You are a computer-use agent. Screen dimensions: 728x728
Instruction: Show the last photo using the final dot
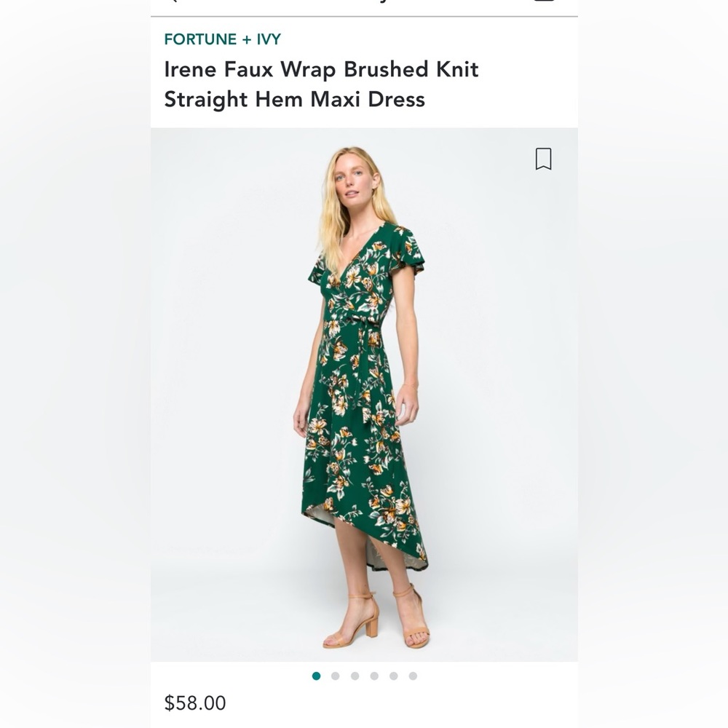[x=412, y=676]
